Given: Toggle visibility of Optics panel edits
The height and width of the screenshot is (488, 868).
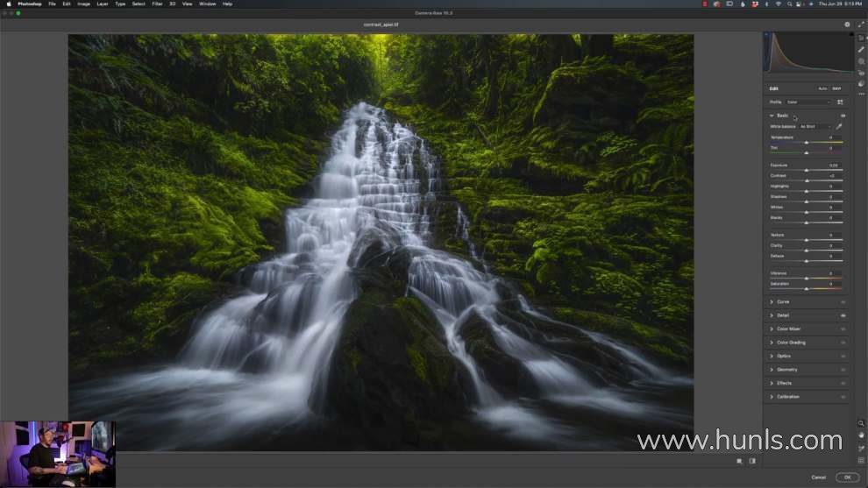Looking at the screenshot, I should [x=843, y=357].
